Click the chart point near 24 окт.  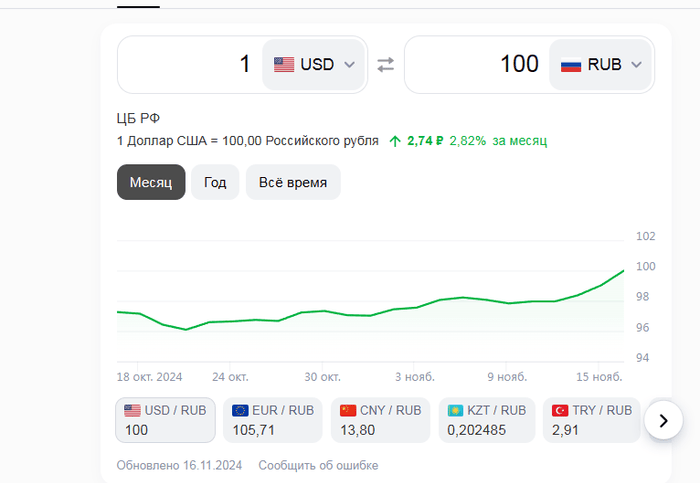point(231,321)
